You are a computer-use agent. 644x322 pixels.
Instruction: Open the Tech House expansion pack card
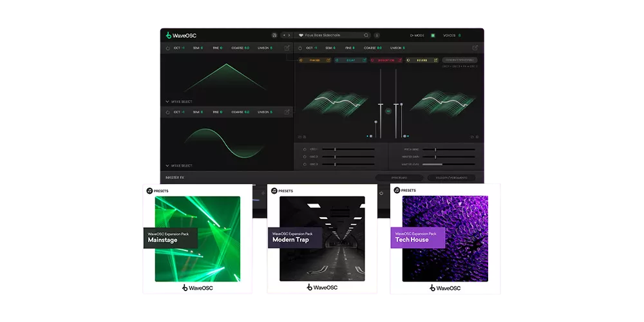click(x=445, y=239)
